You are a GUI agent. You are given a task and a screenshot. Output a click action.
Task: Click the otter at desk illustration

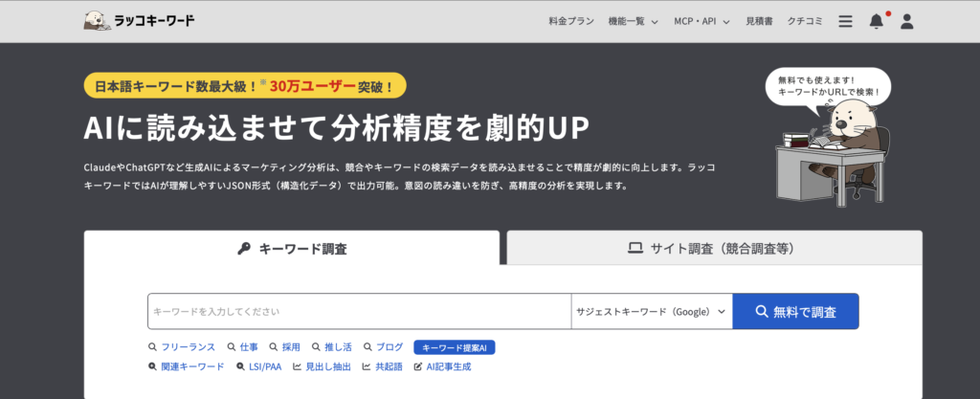[834, 154]
